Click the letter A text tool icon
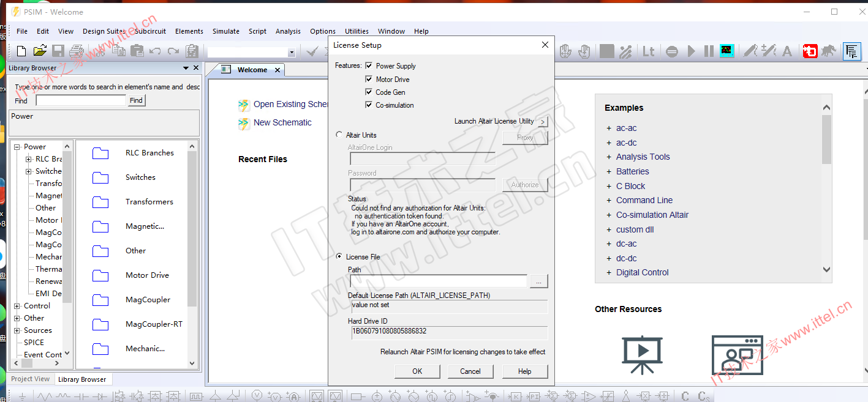The image size is (868, 402). [x=787, y=51]
